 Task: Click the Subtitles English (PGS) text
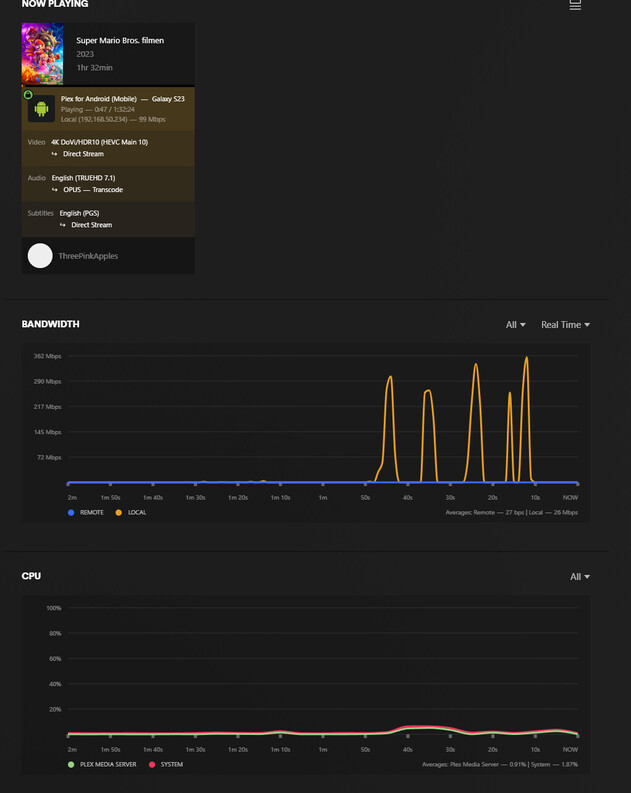79,213
